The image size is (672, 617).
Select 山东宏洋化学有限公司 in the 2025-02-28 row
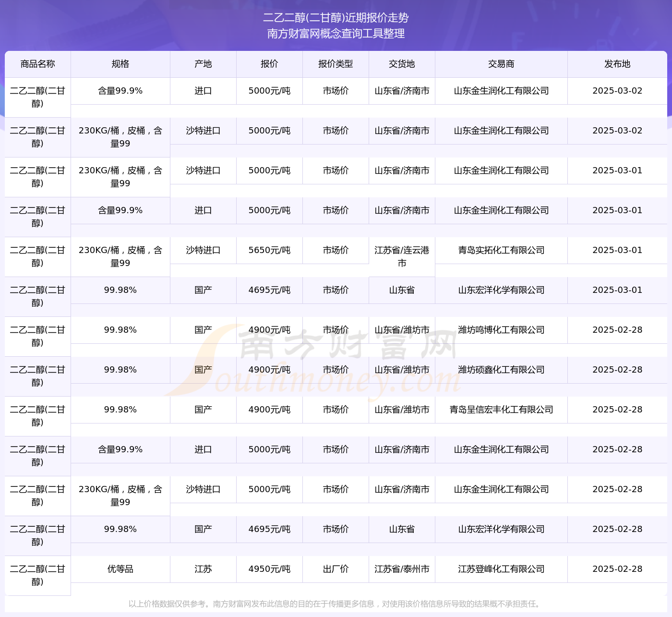[501, 529]
